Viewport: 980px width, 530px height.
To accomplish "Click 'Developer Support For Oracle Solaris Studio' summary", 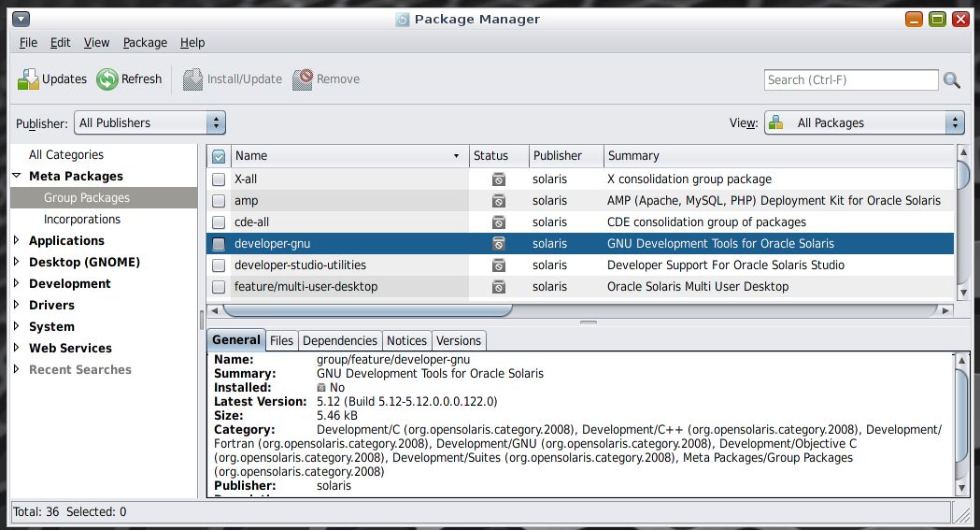I will tap(726, 265).
